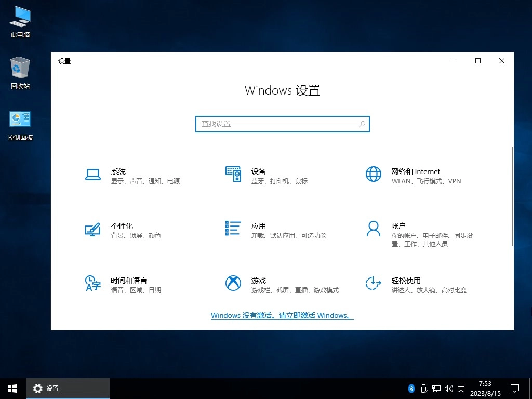Open 此电脑 on the desktop
The height and width of the screenshot is (399, 532).
coord(20,21)
